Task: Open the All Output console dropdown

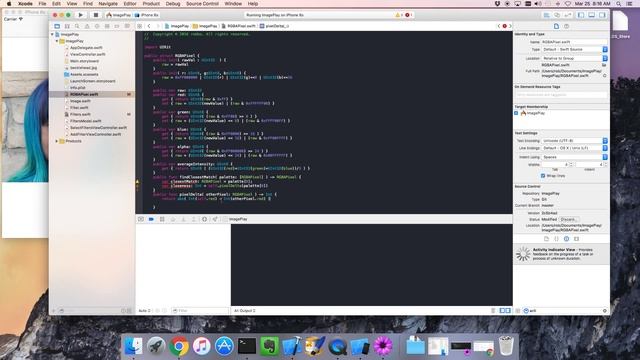Action: tap(245, 311)
